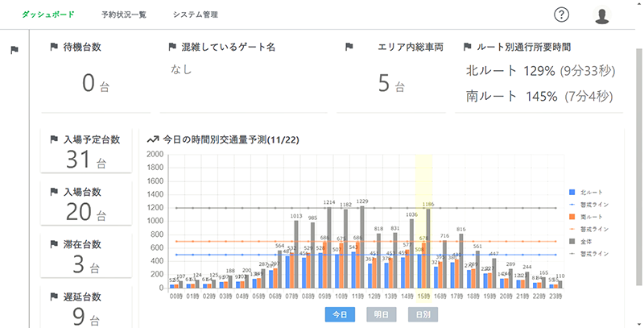Viewport: 644px width, 328px height.
Task: Click the flag icon beside 入場予定台数
Action: click(53, 139)
